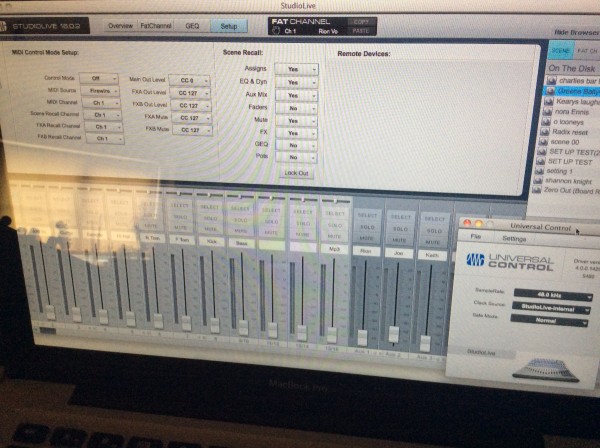Solo the Joe aux channel

coord(400,229)
